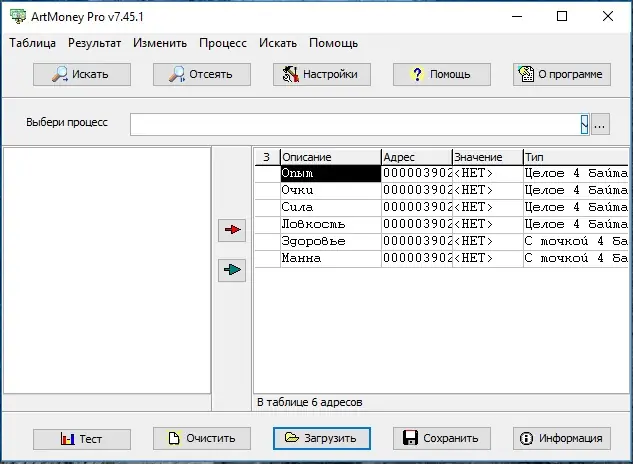Click the green arrow transfer-all button
This screenshot has width=633, height=464.
[232, 270]
